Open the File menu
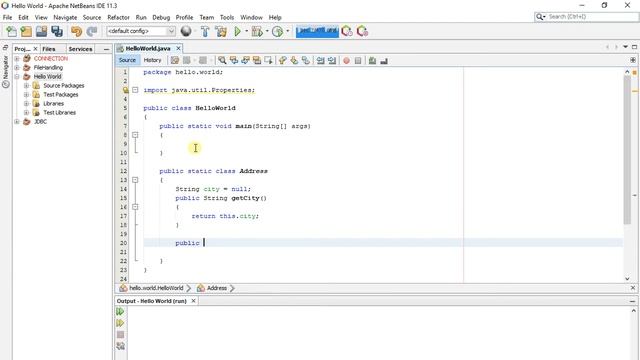The height and width of the screenshot is (360, 640). pos(7,18)
